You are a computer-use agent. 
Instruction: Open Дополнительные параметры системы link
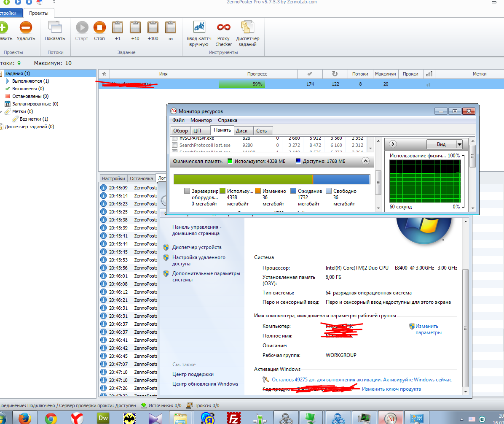click(x=206, y=277)
